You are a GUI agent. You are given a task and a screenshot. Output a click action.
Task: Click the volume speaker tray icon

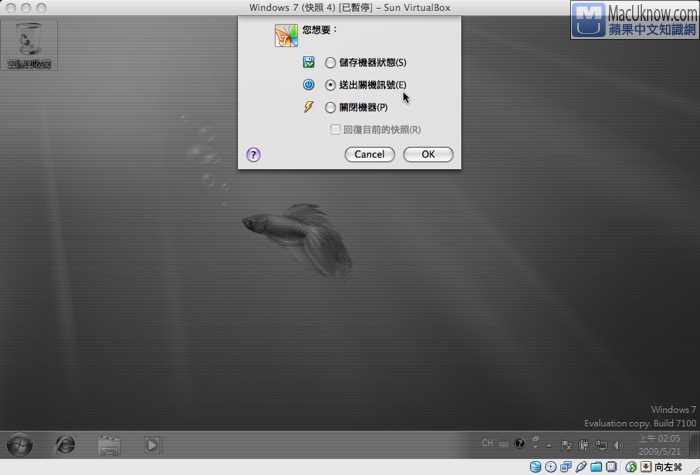[618, 445]
